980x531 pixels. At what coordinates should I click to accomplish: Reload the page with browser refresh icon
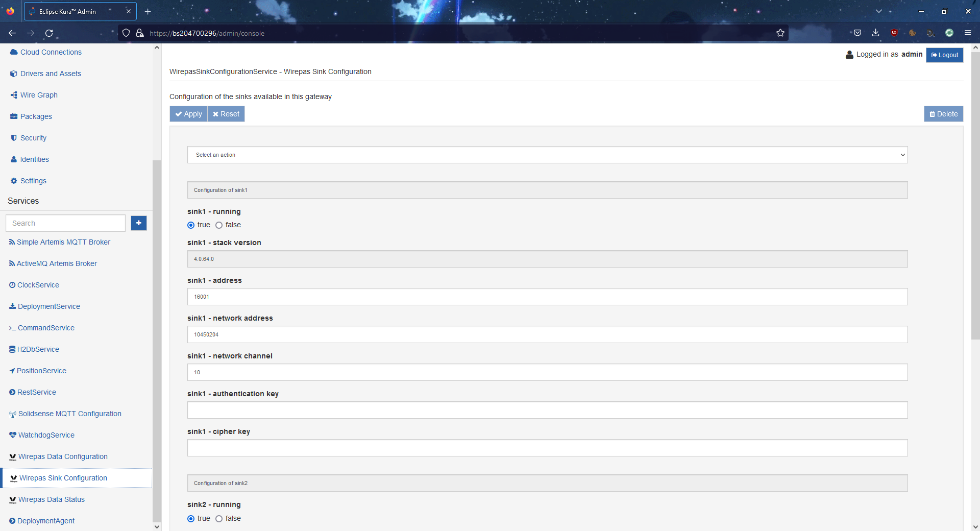point(49,33)
